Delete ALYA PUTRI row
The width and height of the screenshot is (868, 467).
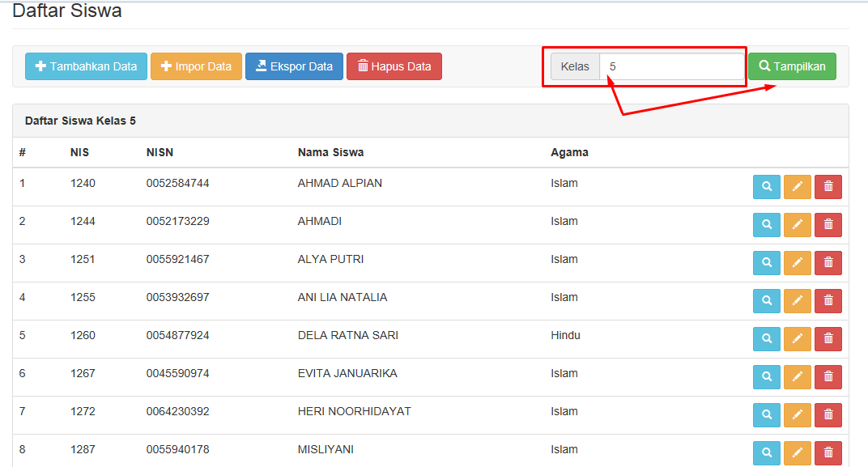(x=828, y=263)
